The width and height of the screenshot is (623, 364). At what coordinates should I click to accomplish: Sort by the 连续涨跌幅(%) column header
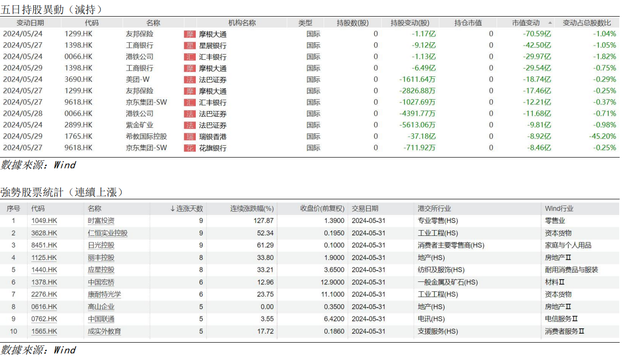pos(252,208)
